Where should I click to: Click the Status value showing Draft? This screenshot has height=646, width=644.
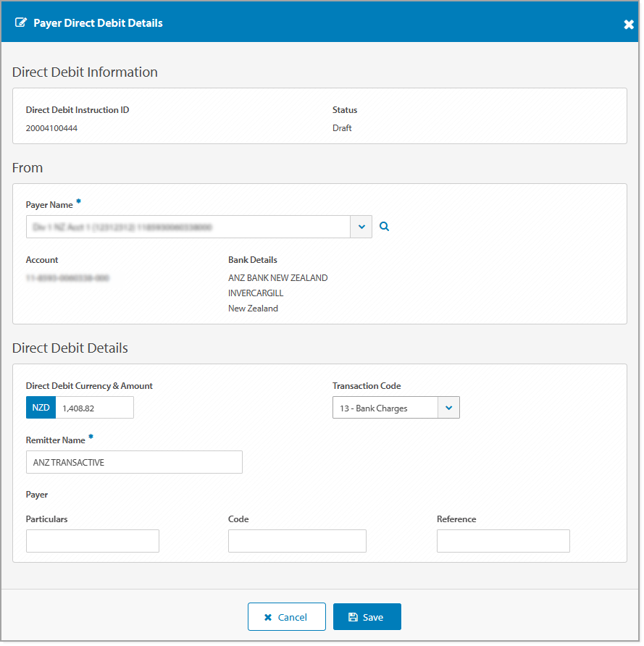click(x=341, y=128)
